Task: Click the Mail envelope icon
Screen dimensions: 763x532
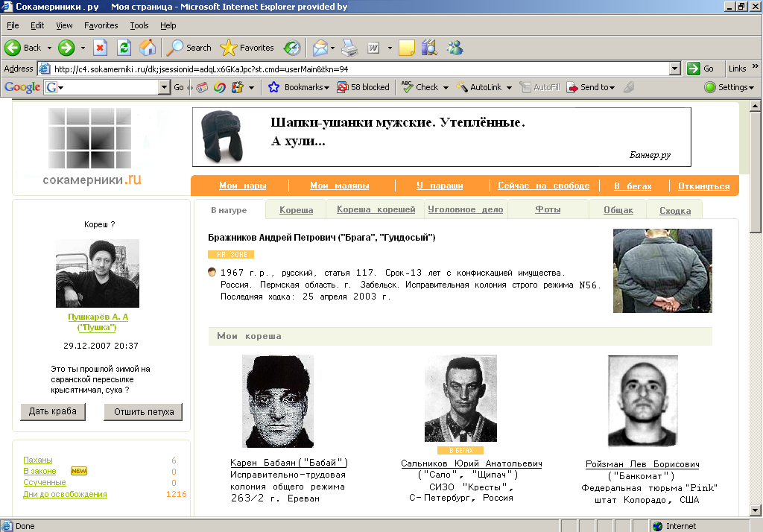Action: (x=320, y=48)
